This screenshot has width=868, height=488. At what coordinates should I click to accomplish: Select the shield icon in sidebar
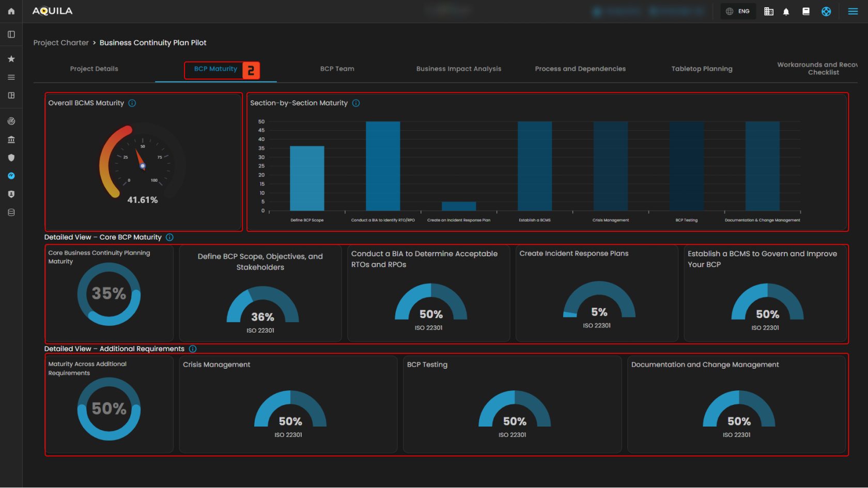(x=11, y=158)
